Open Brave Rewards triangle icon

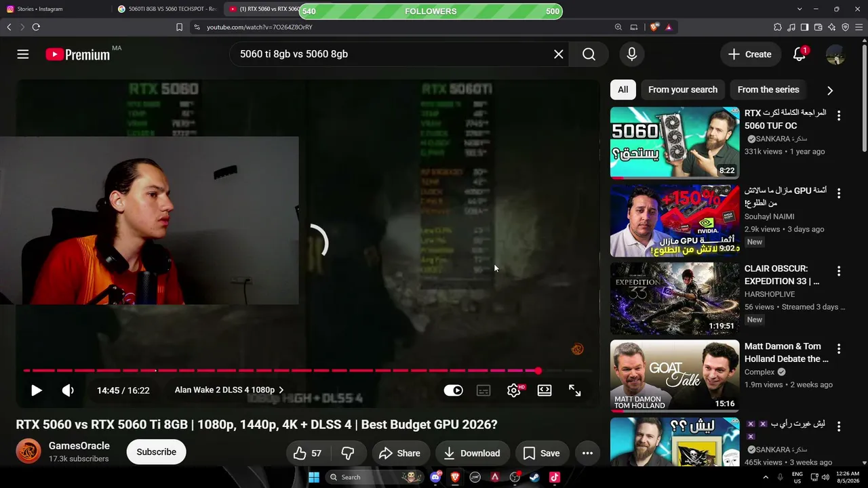669,27
